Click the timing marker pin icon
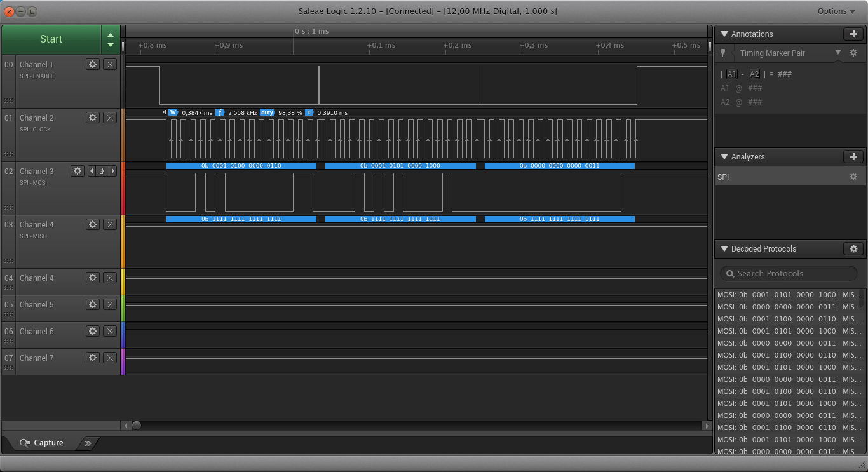 722,53
